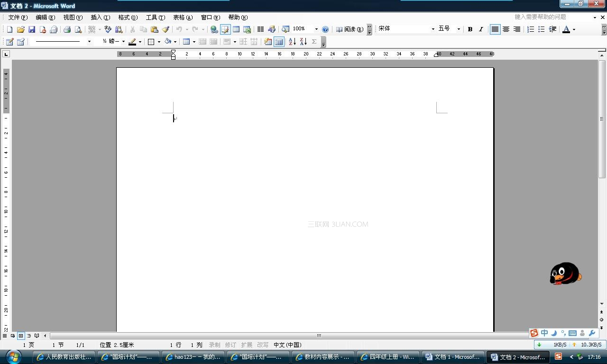Center-align the paragraph

pos(506,29)
